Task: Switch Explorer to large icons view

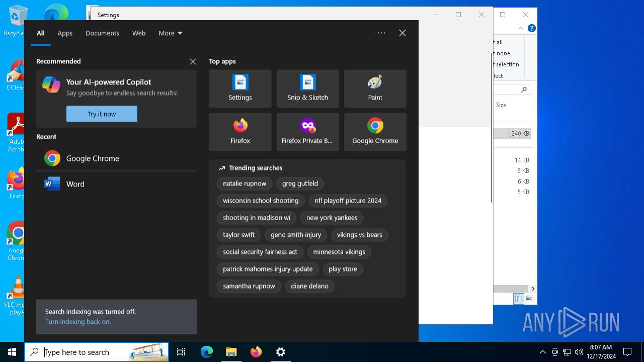Action: point(529,299)
